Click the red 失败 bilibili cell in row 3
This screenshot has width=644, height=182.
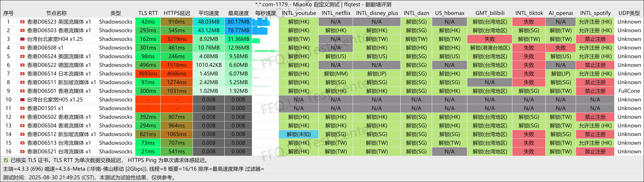[490, 39]
